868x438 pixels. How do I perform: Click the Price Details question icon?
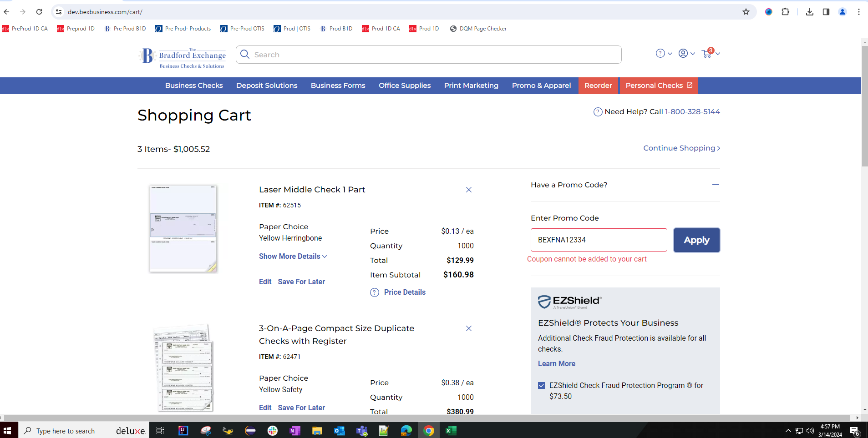pyautogui.click(x=375, y=292)
